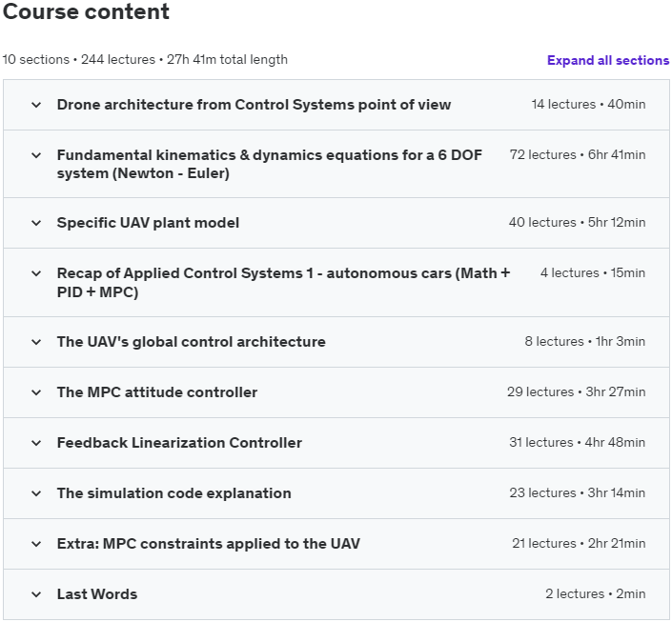Expand chevron for UAV's global control architecture
Screen dimensions: 672x622
(36, 342)
